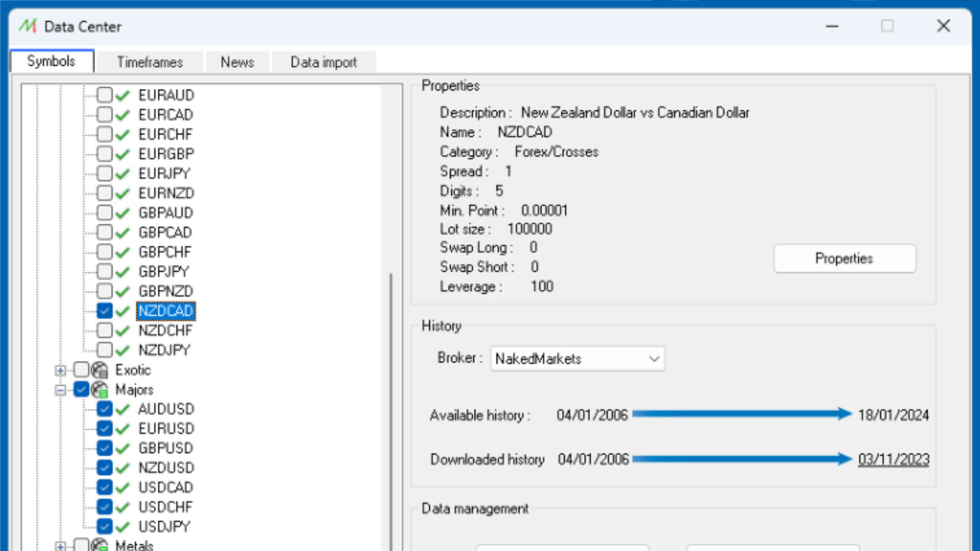The width and height of the screenshot is (980, 551).
Task: Collapse the Majors symbols group
Action: click(x=60, y=390)
